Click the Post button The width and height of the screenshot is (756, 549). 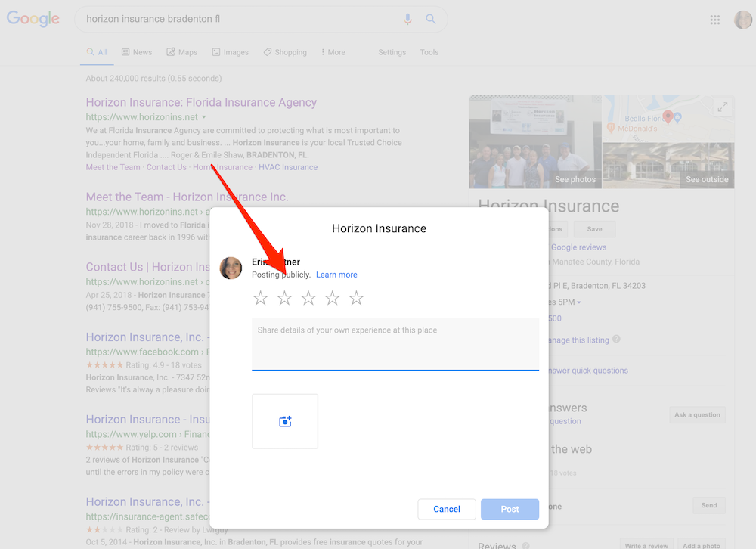click(x=510, y=509)
